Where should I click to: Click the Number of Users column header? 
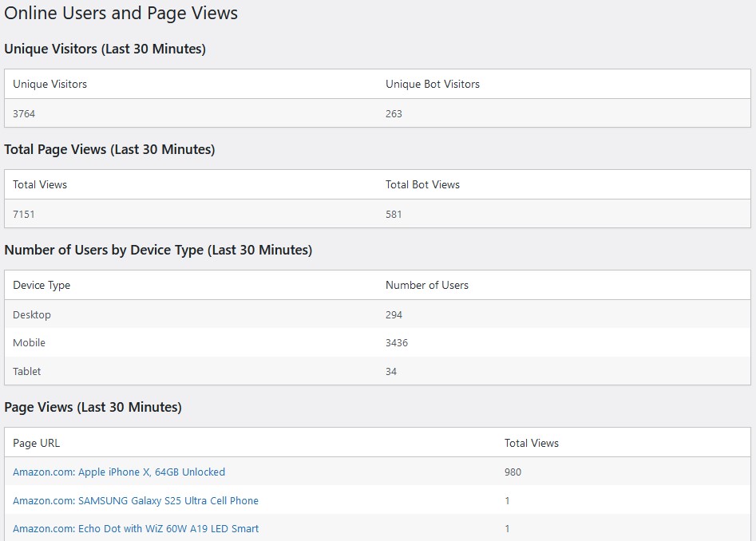[427, 285]
